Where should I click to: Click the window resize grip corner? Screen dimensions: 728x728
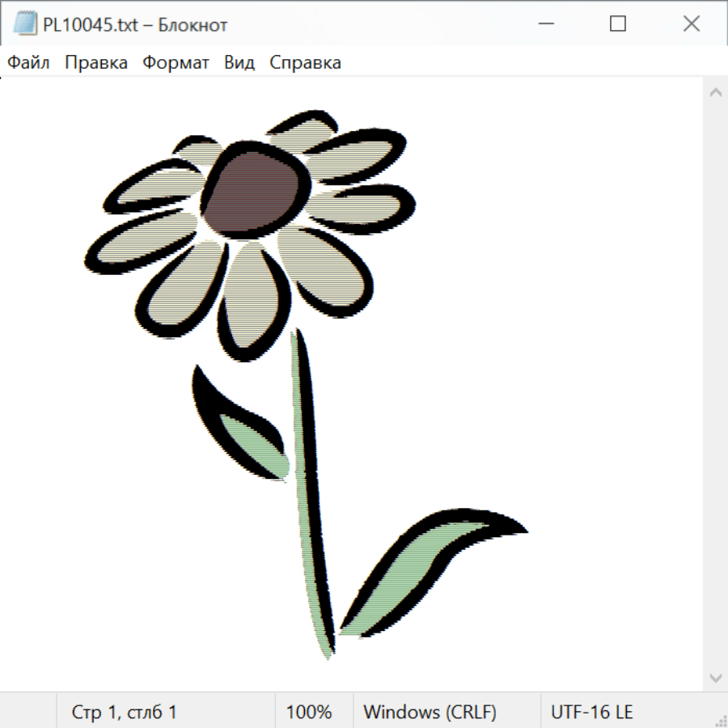[x=720, y=720]
